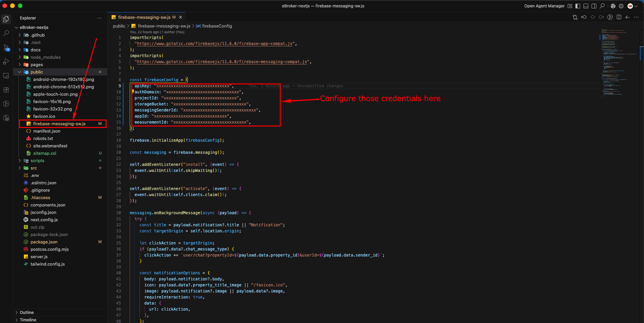
Task: Click Open Agent Manager button
Action: 544,6
